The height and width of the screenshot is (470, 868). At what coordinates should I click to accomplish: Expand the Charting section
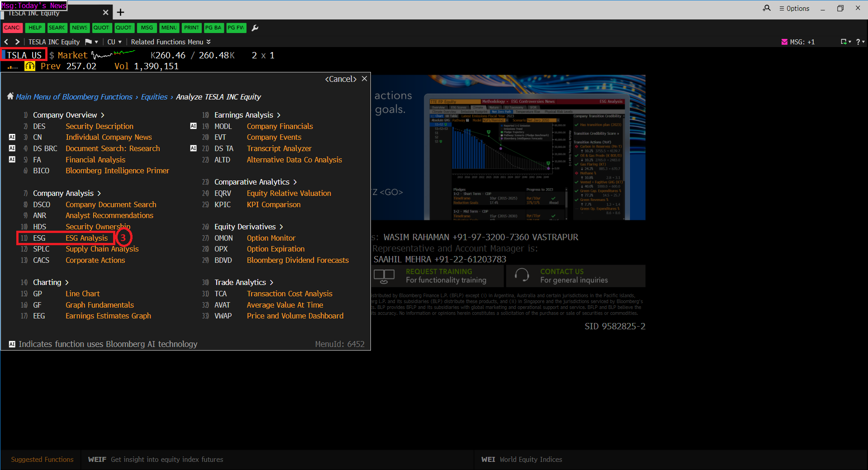[x=51, y=282]
